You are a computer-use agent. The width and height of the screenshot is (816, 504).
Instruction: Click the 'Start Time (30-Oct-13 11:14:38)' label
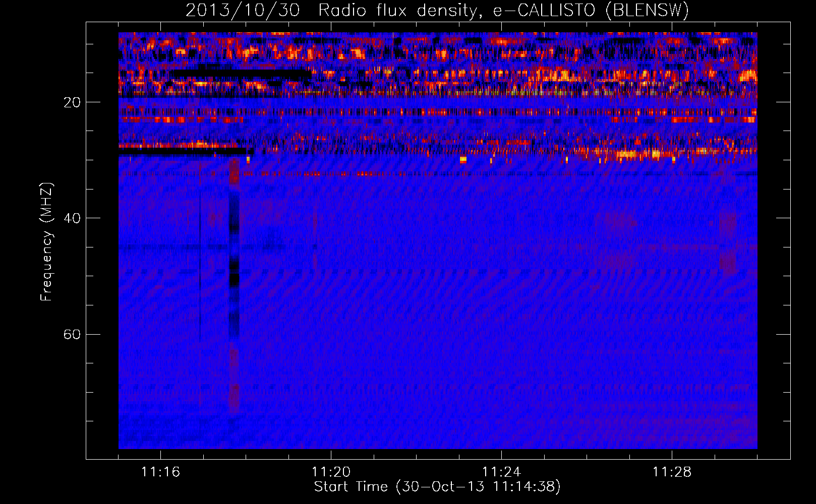coord(437,487)
